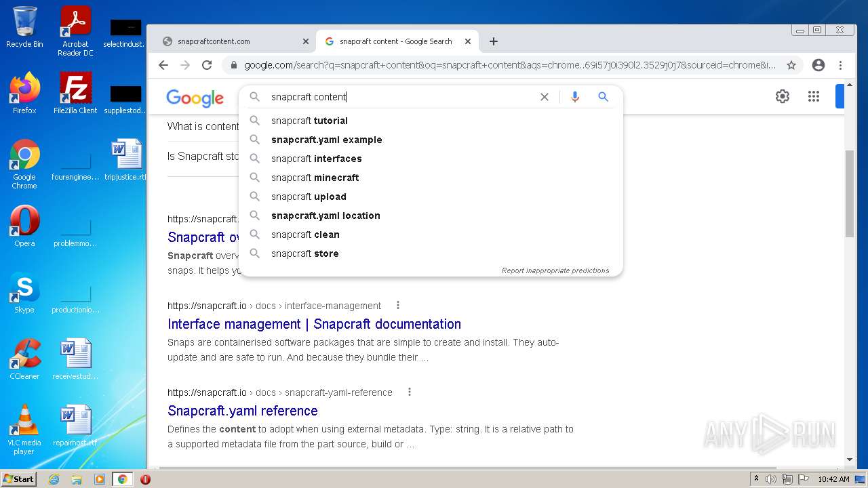Viewport: 868px width, 488px height.
Task: Open the Opera desktop shortcut
Action: click(24, 226)
